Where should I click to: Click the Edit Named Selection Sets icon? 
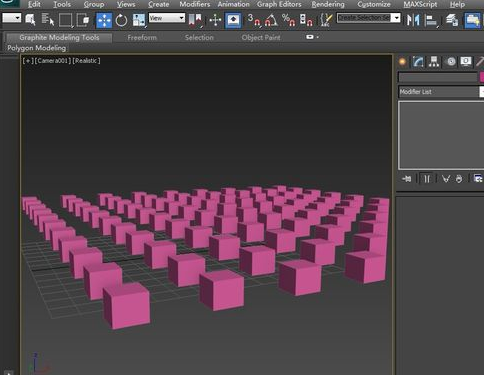click(x=326, y=20)
